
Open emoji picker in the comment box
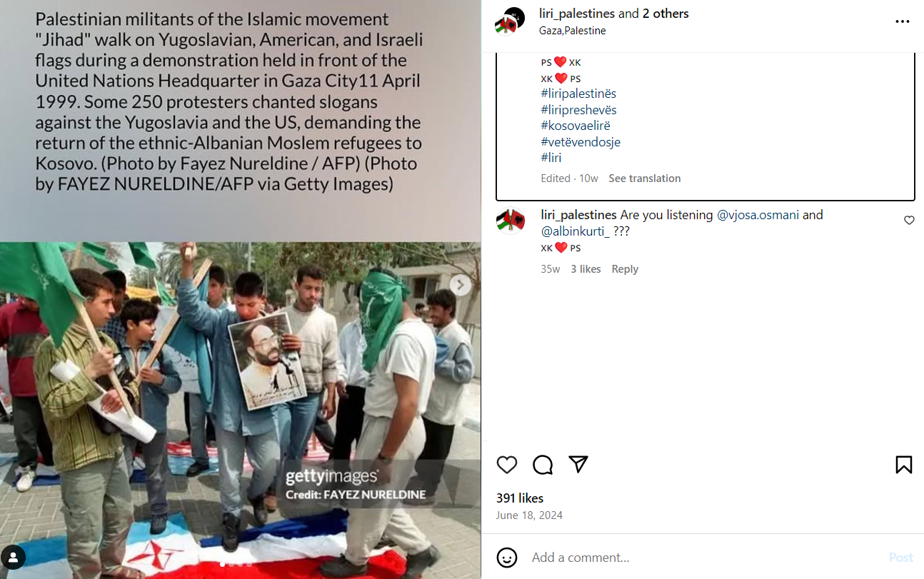507,558
